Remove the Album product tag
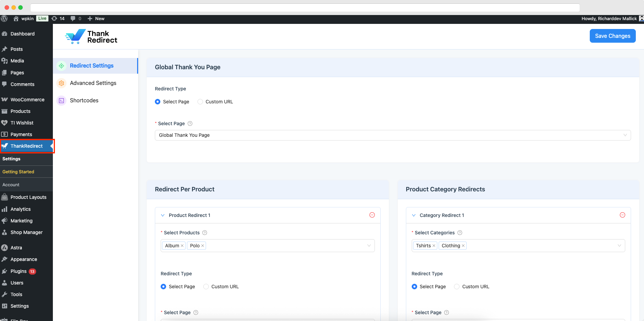This screenshot has height=321, width=644. (x=182, y=246)
